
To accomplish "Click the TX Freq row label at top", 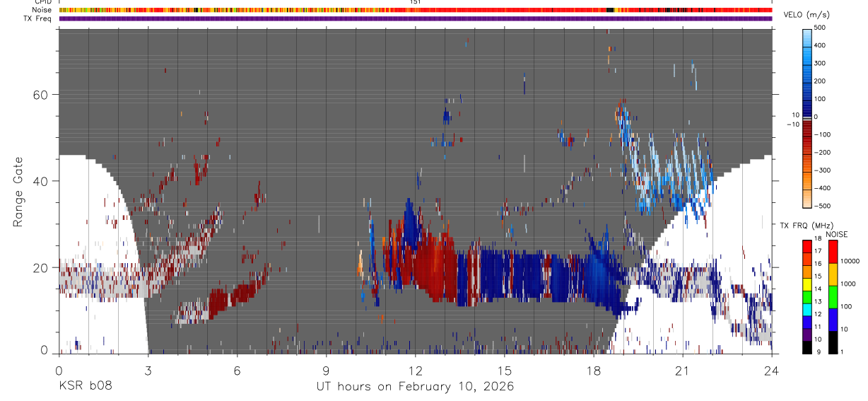I will (38, 18).
